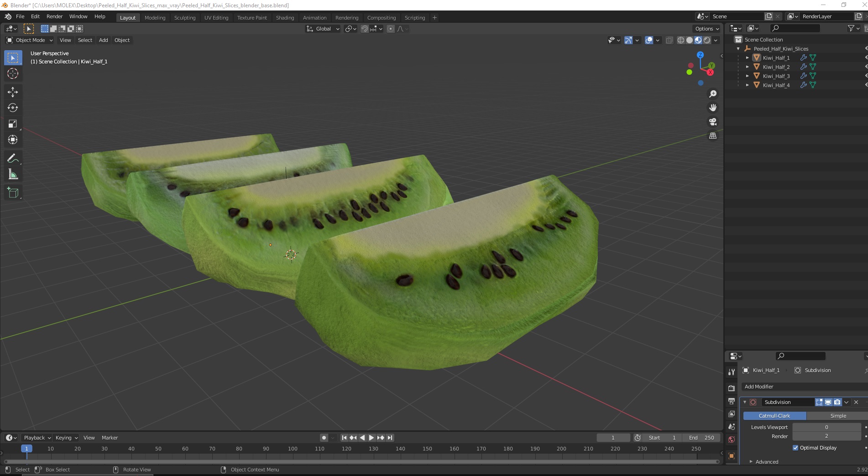This screenshot has height=476, width=868.
Task: Expand Kiwi_Half_1 in the outliner
Action: click(x=747, y=58)
